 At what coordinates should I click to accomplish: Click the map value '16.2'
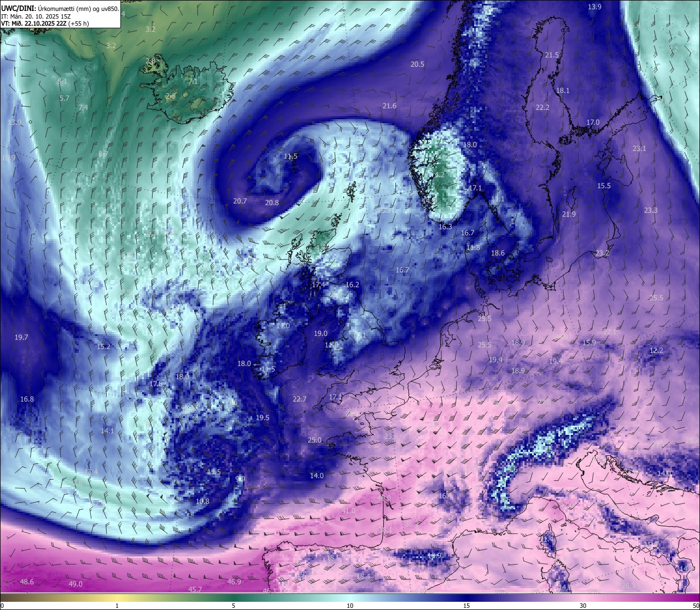(353, 284)
